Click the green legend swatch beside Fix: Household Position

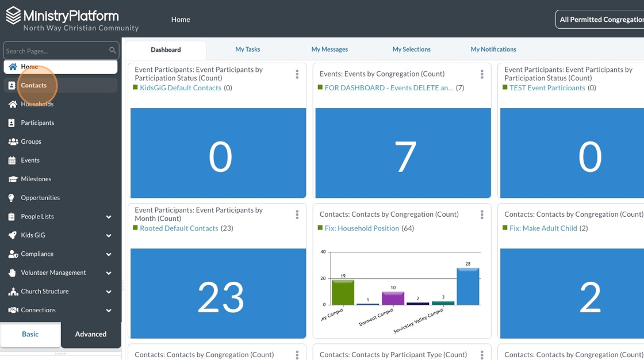click(320, 228)
